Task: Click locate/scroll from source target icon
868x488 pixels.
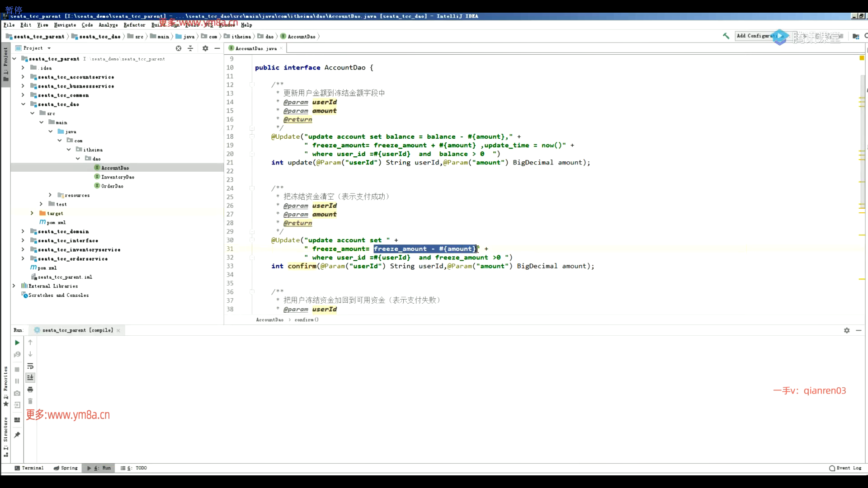Action: click(x=179, y=48)
